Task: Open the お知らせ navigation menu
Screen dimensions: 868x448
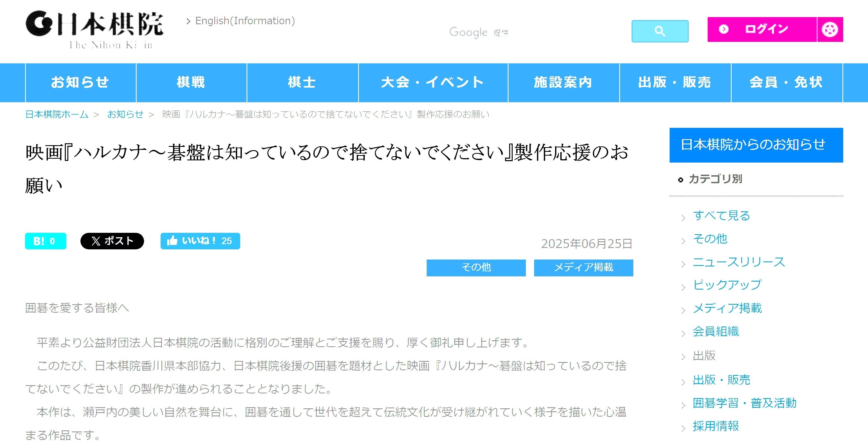Action: [x=80, y=82]
